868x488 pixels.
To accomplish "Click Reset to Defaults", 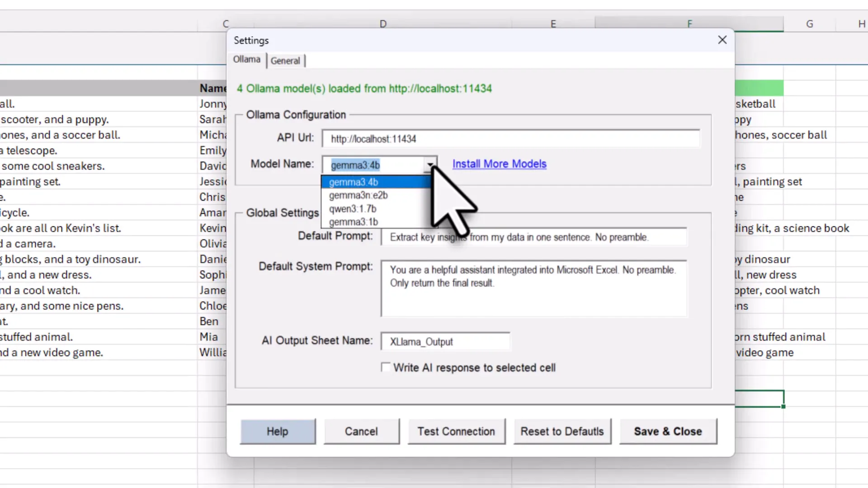I will coord(562,431).
